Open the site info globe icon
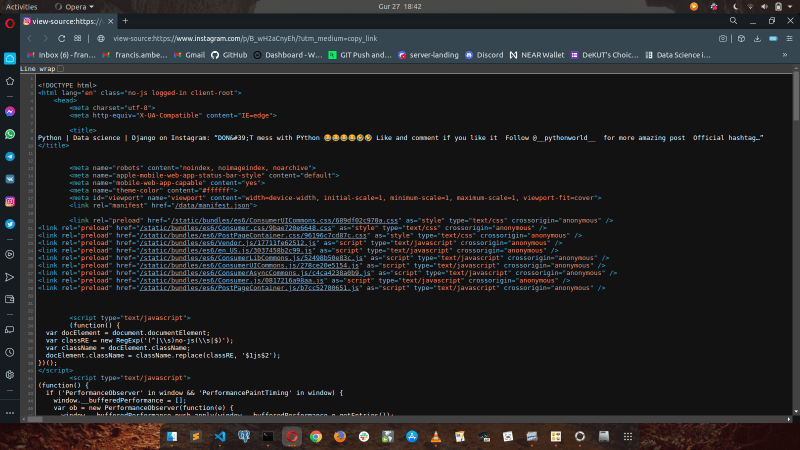 [101, 38]
